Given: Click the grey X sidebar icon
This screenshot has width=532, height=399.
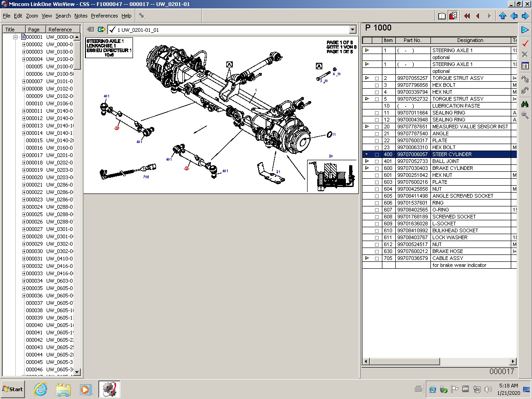Looking at the screenshot, I should click(525, 54).
